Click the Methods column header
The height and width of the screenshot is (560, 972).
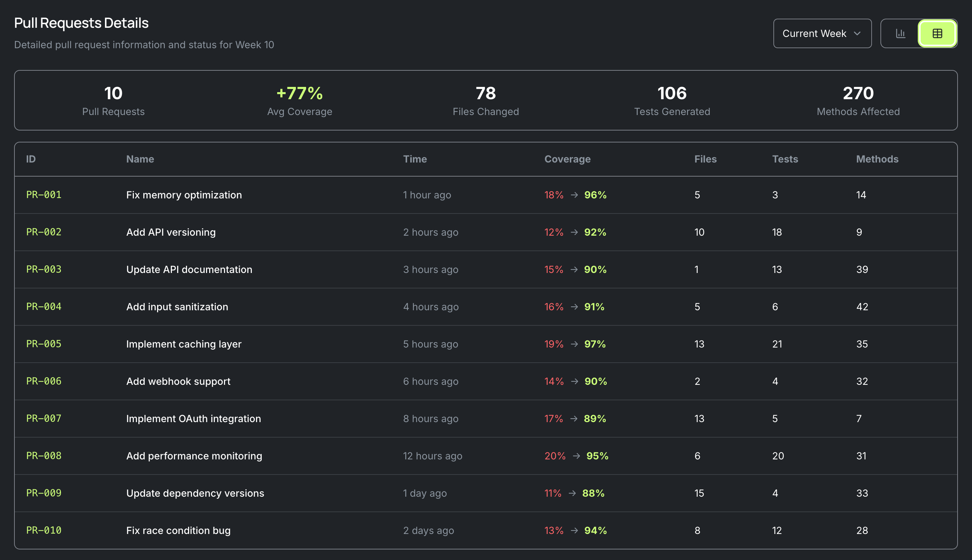(x=877, y=159)
